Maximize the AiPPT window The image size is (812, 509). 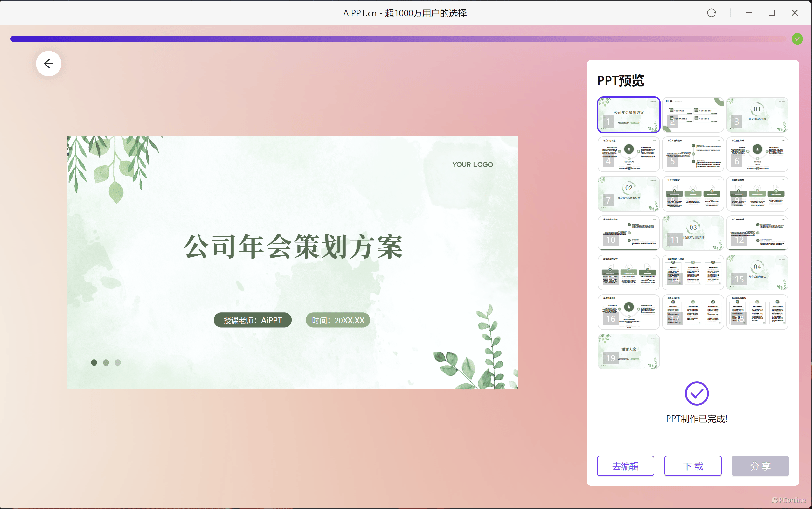click(772, 13)
